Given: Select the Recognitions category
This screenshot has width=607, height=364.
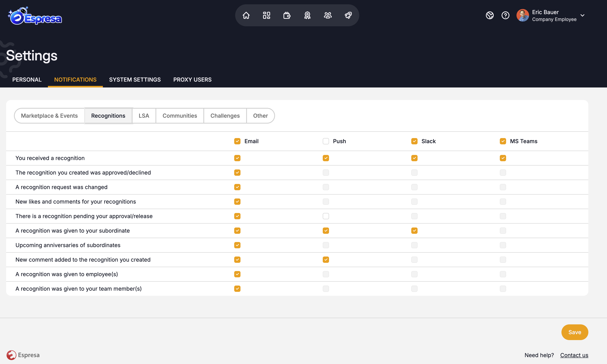Looking at the screenshot, I should [x=108, y=116].
